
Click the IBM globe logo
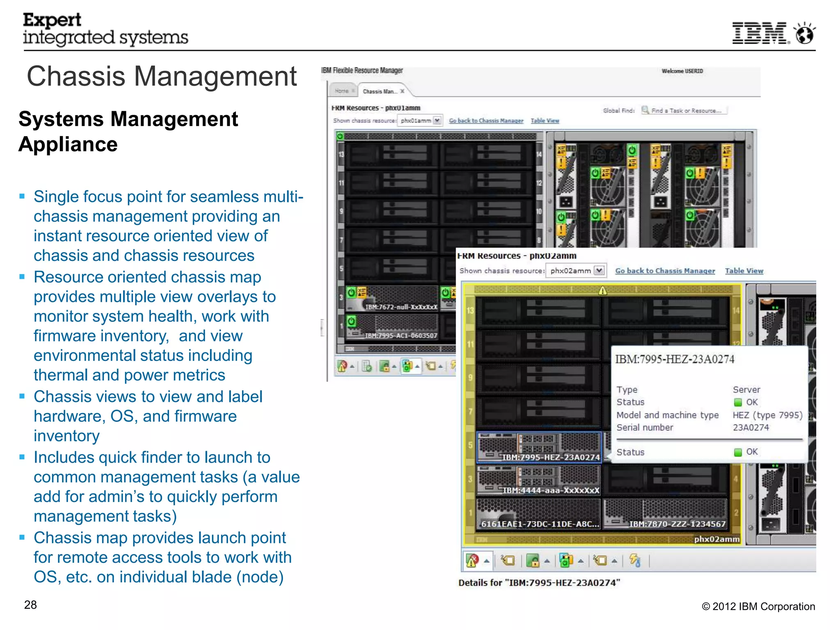pyautogui.click(x=804, y=34)
